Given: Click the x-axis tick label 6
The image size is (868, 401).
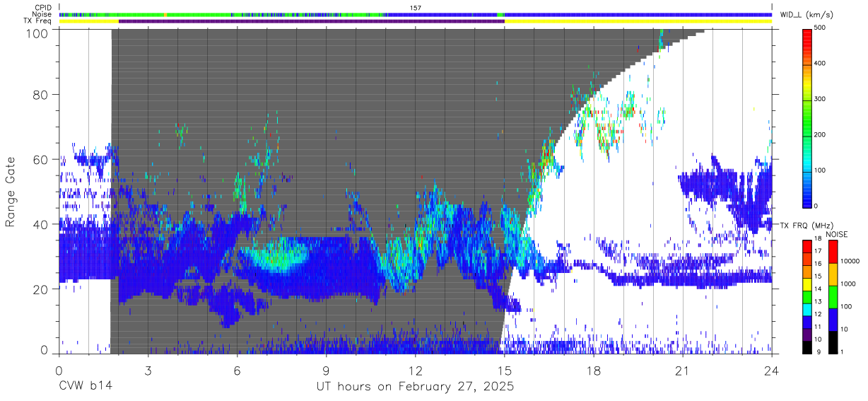Looking at the screenshot, I should tap(237, 371).
